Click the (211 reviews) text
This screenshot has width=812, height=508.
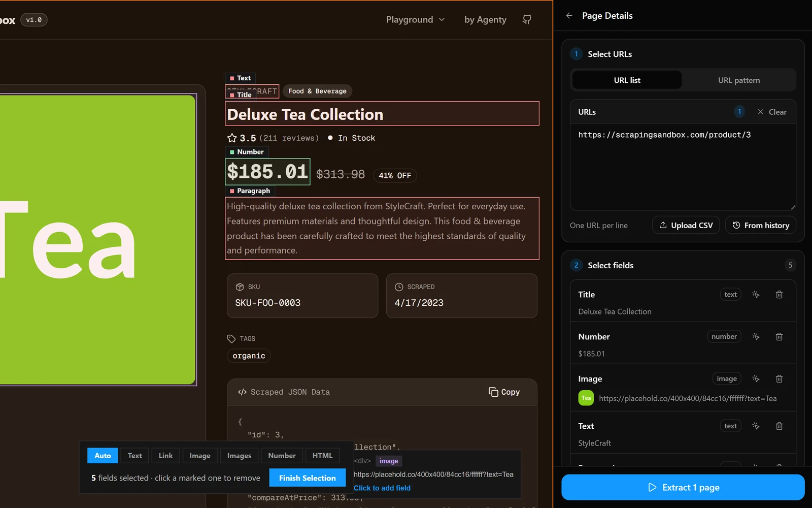click(x=289, y=138)
